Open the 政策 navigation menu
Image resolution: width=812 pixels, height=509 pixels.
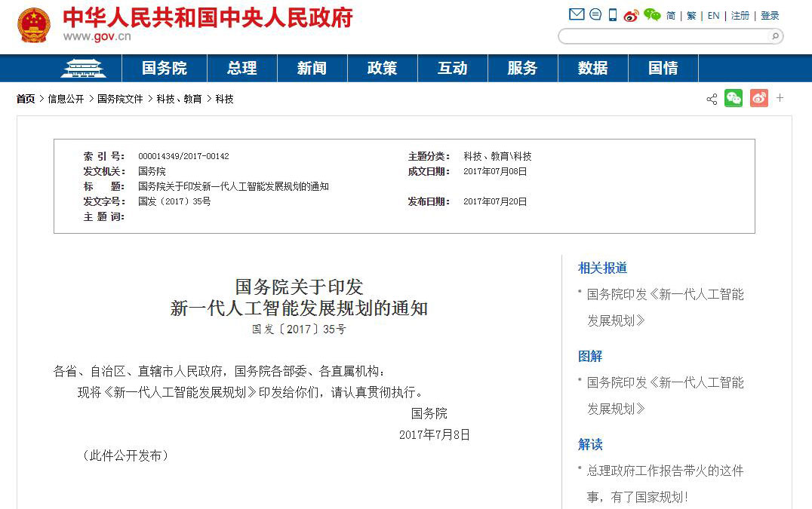click(382, 67)
